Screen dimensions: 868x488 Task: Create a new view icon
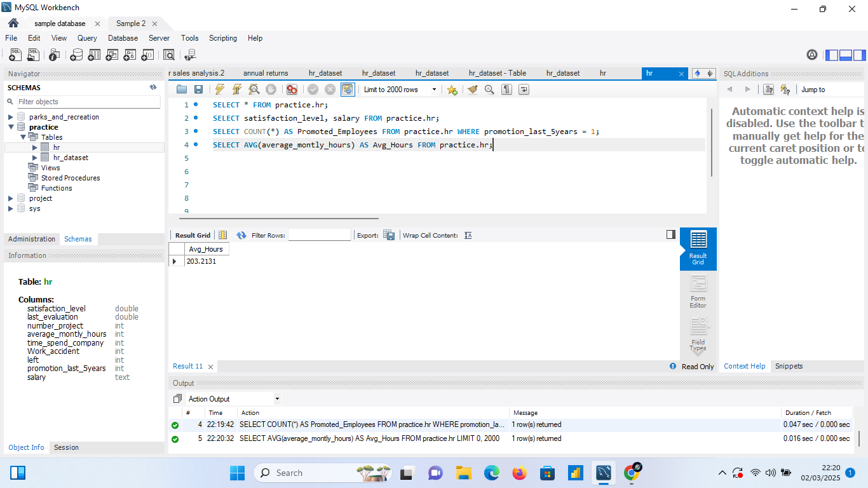(112, 55)
